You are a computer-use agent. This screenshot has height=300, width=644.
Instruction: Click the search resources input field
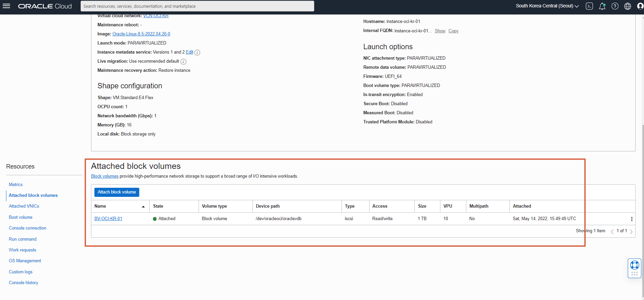pyautogui.click(x=197, y=6)
